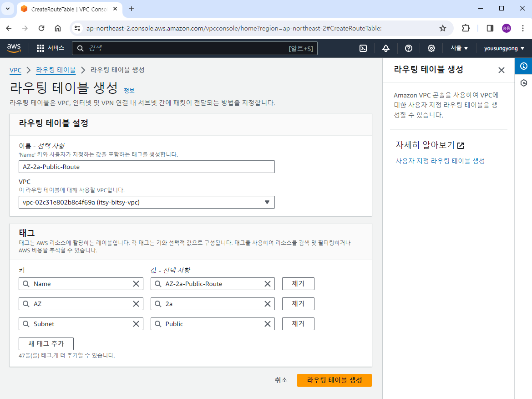Close the CreateRouteTable browser tab

tap(115, 9)
